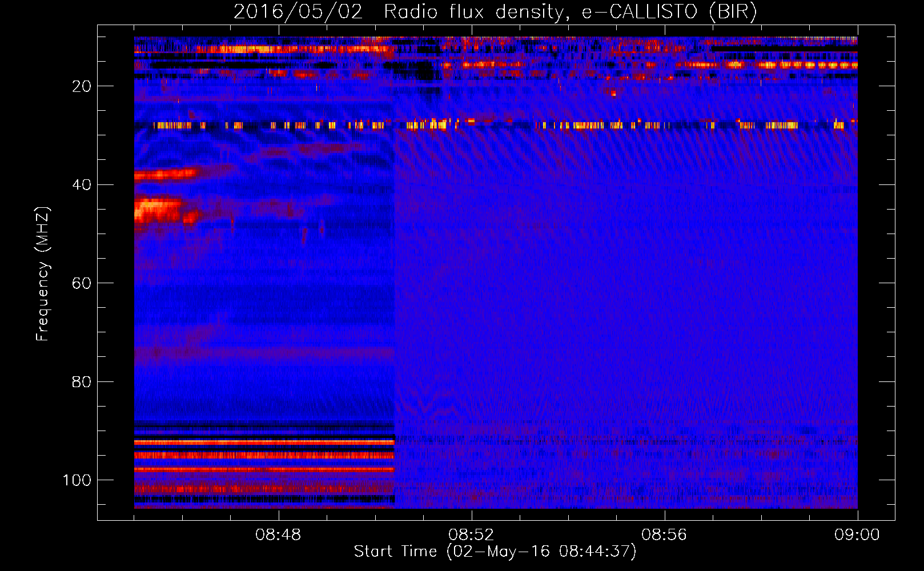The image size is (924, 571).
Task: Click the plot title "2016/05/02 Radio flux density, e-CALLISTO (BIR)"
Action: [x=495, y=12]
